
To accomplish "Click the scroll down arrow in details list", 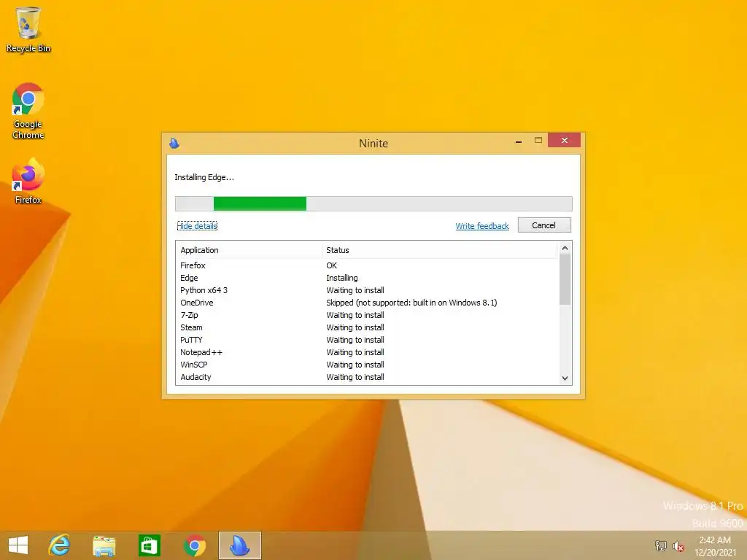I will point(565,378).
